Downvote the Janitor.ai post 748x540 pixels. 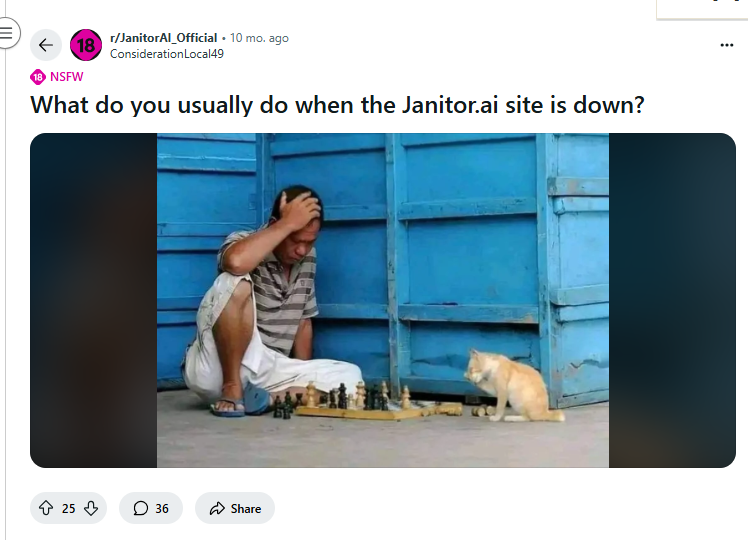click(x=91, y=508)
